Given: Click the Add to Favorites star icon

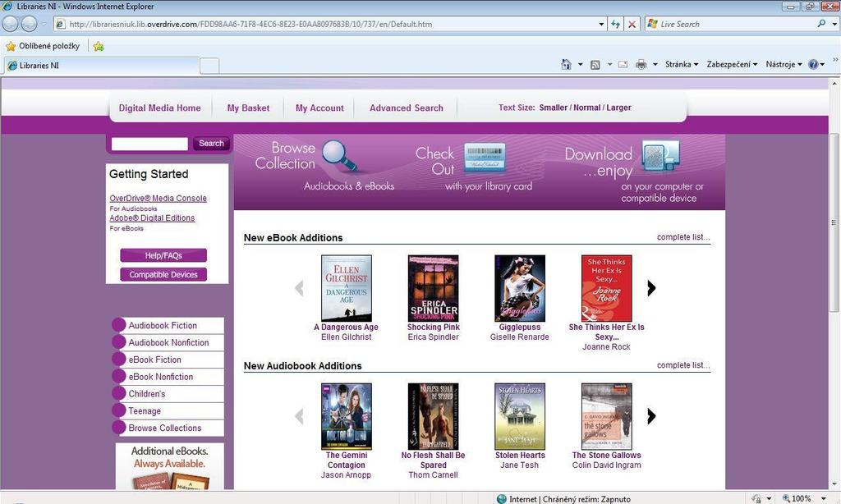Looking at the screenshot, I should [x=99, y=46].
